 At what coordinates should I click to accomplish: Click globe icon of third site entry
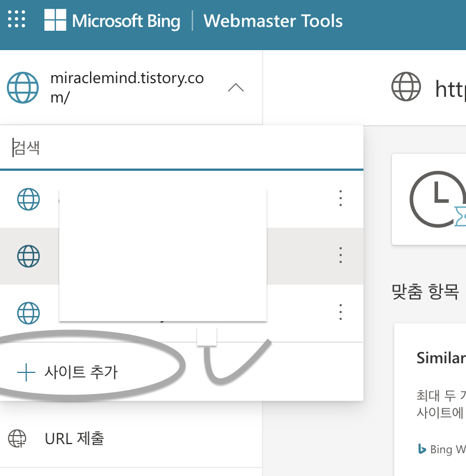pyautogui.click(x=28, y=313)
